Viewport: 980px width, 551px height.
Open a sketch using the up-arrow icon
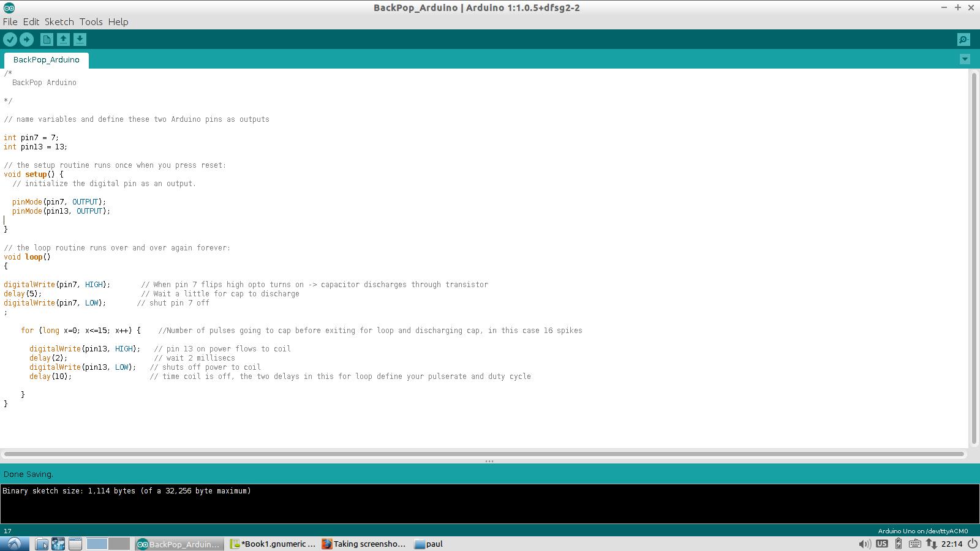pyautogui.click(x=63, y=40)
